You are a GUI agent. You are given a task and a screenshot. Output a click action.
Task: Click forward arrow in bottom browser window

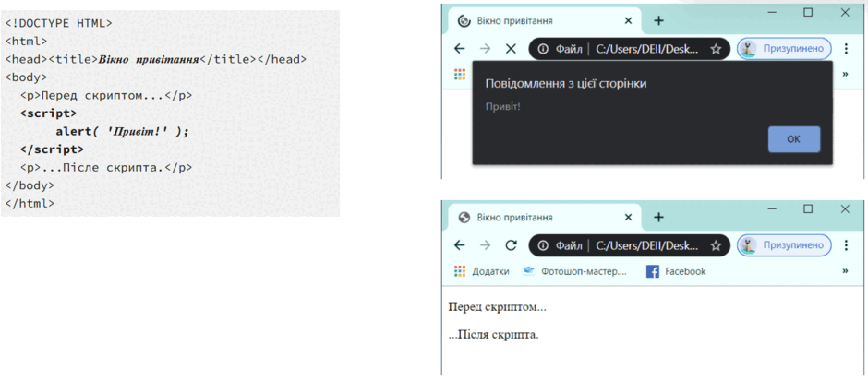(x=485, y=245)
